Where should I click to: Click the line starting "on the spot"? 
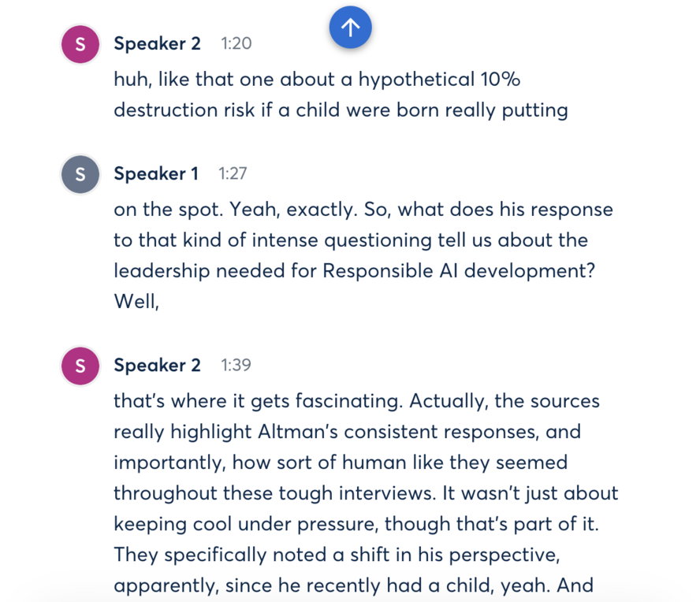(x=363, y=210)
